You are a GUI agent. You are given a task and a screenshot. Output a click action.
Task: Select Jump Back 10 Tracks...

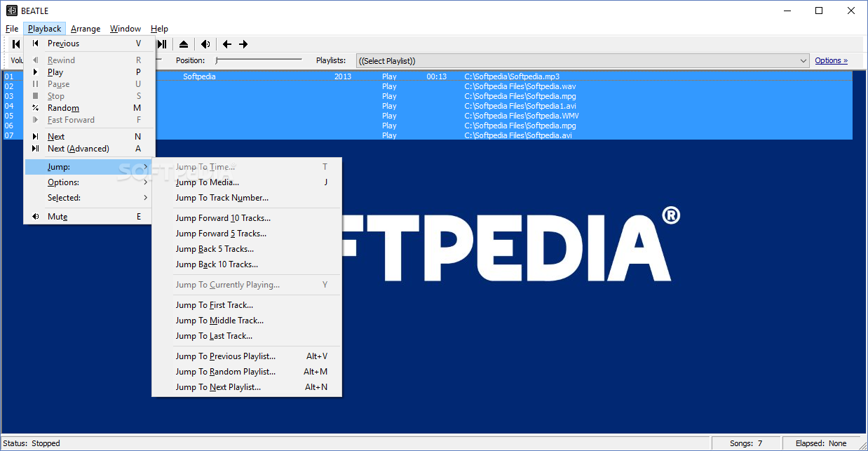(247, 264)
